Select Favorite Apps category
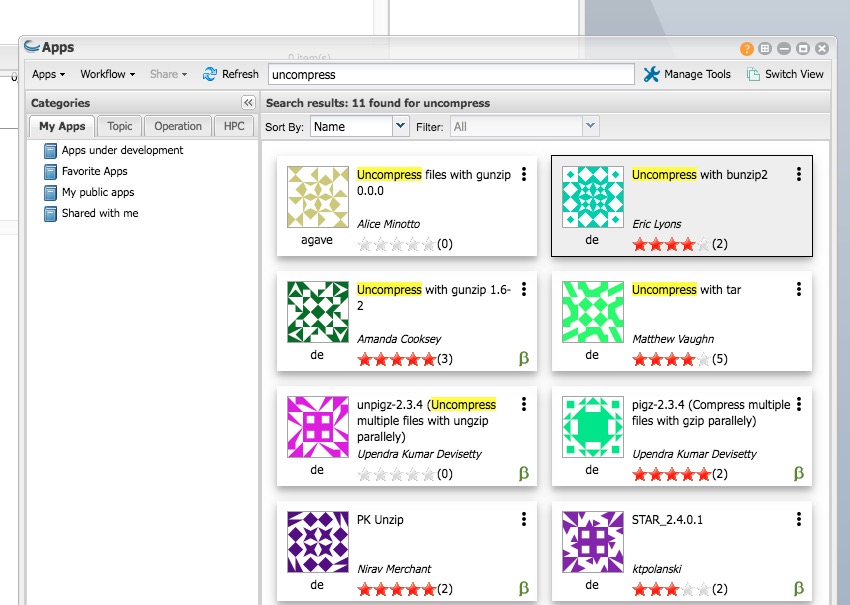The width and height of the screenshot is (850, 605). pyautogui.click(x=94, y=171)
